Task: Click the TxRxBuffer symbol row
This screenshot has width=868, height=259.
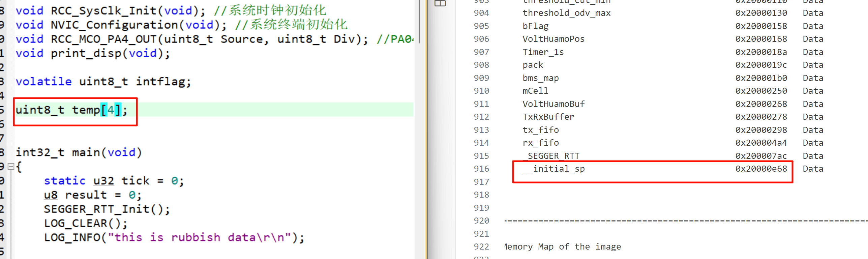Action: [548, 117]
